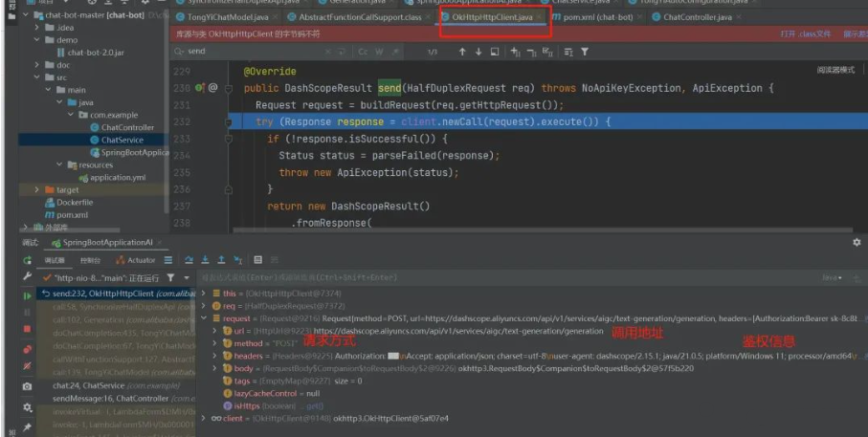Select stack frame chat:24, ChatService
868x437 pixels.
[116, 385]
